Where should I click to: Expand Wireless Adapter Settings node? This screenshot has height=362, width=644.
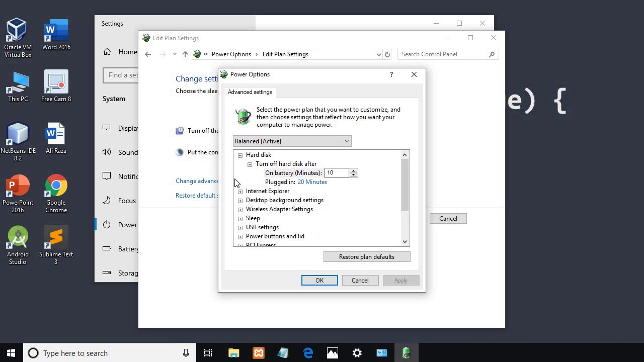[x=240, y=210]
